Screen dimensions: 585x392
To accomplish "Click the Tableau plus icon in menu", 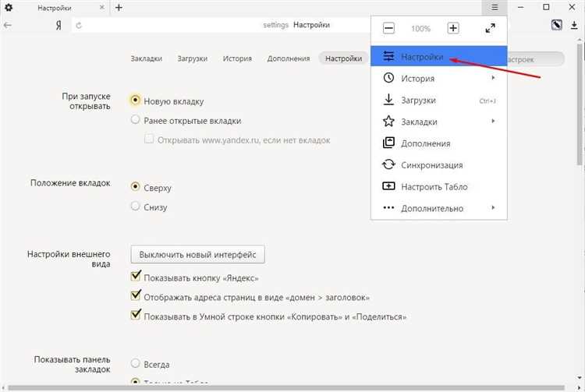I will click(388, 186).
